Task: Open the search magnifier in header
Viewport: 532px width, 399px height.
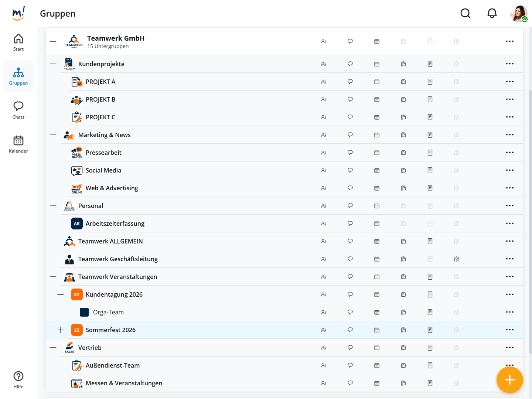Action: (465, 14)
